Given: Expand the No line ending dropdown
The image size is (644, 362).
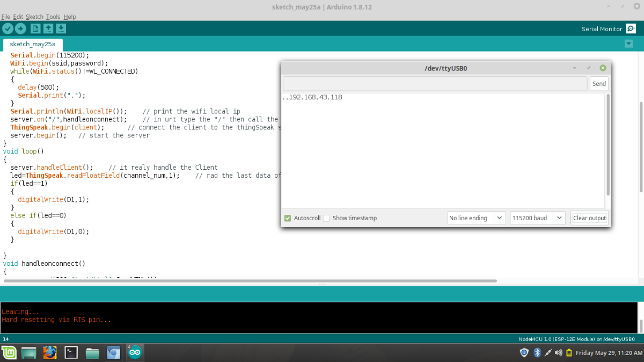Looking at the screenshot, I should [x=476, y=218].
